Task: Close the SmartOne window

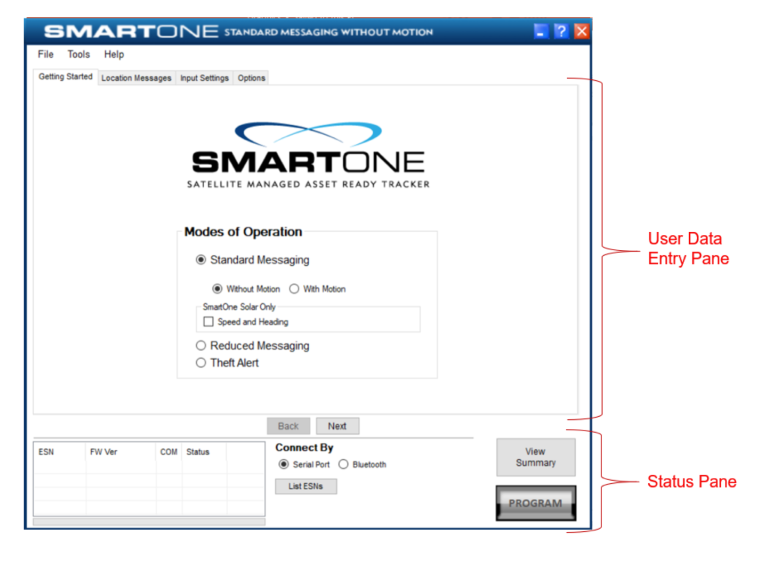Action: 582,31
